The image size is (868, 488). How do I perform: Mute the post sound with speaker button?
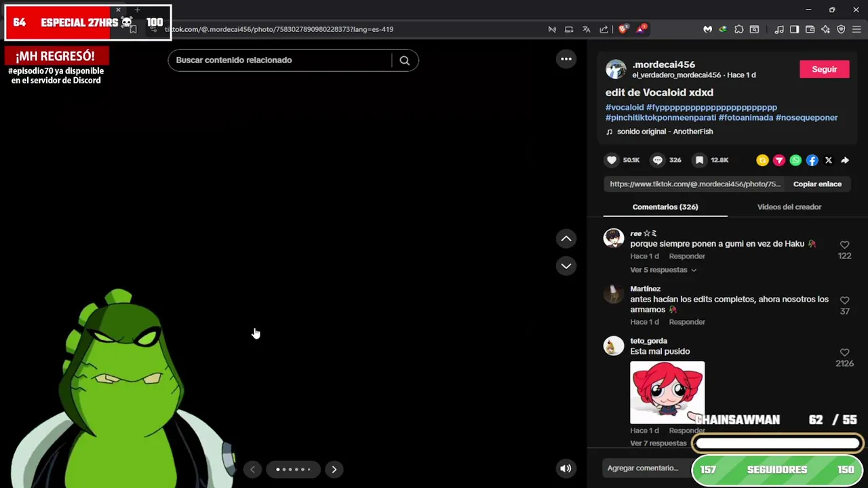[x=566, y=468]
